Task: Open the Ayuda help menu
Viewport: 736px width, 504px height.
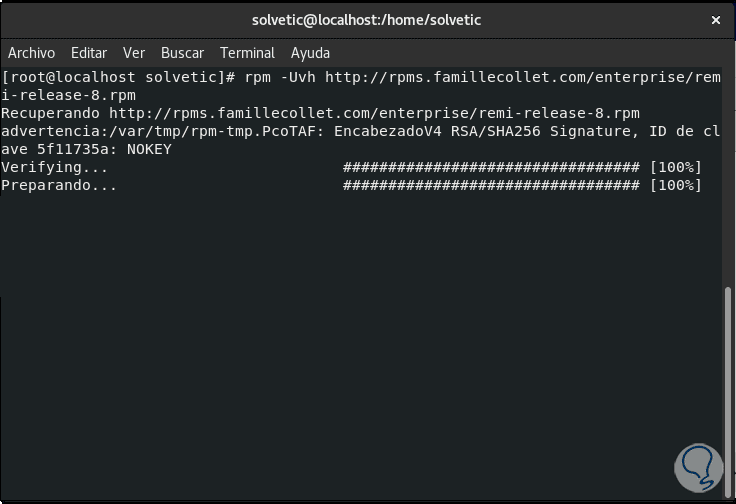Action: pyautogui.click(x=310, y=53)
